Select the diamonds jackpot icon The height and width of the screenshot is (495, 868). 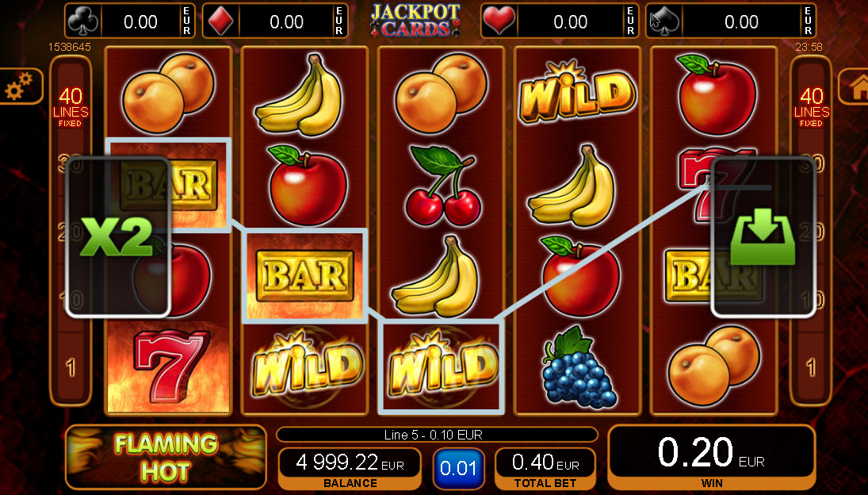pyautogui.click(x=220, y=22)
